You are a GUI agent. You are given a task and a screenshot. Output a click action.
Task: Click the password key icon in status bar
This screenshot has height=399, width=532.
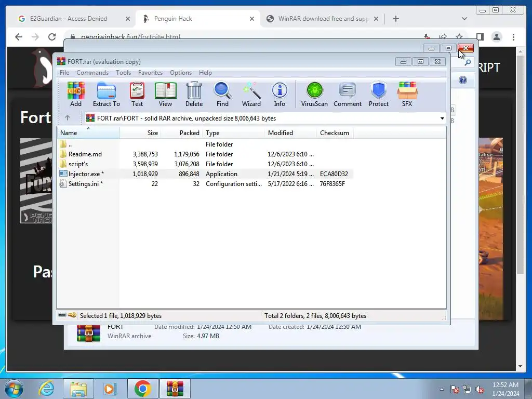point(72,315)
